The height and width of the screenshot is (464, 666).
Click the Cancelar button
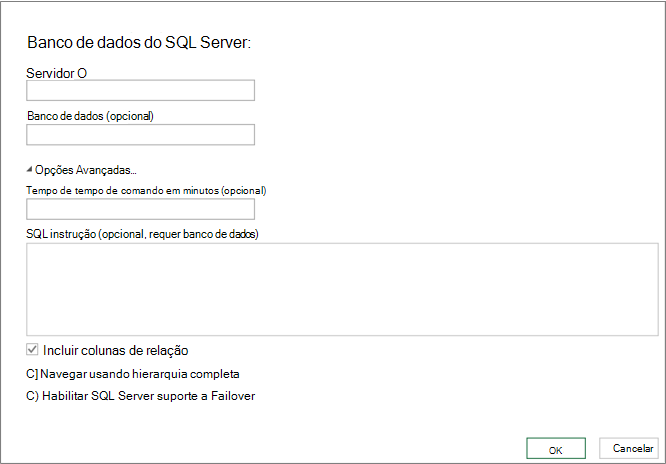point(629,448)
